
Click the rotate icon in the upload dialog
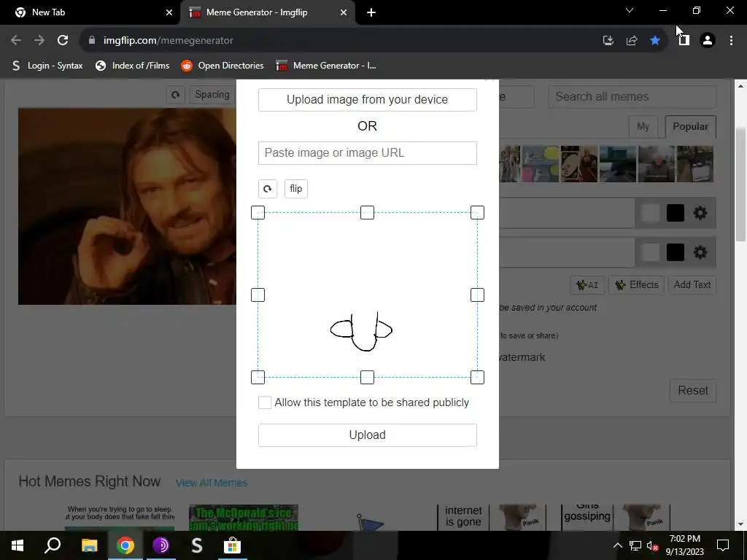pyautogui.click(x=267, y=189)
